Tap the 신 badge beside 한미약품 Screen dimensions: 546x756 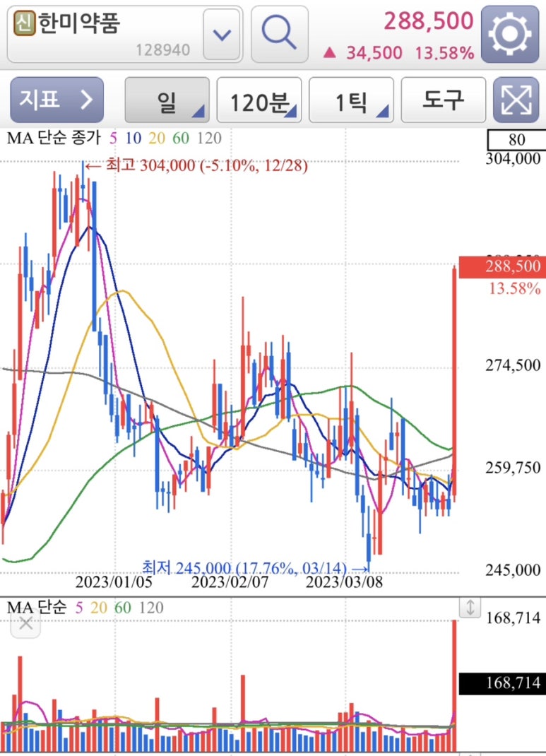[x=25, y=23]
